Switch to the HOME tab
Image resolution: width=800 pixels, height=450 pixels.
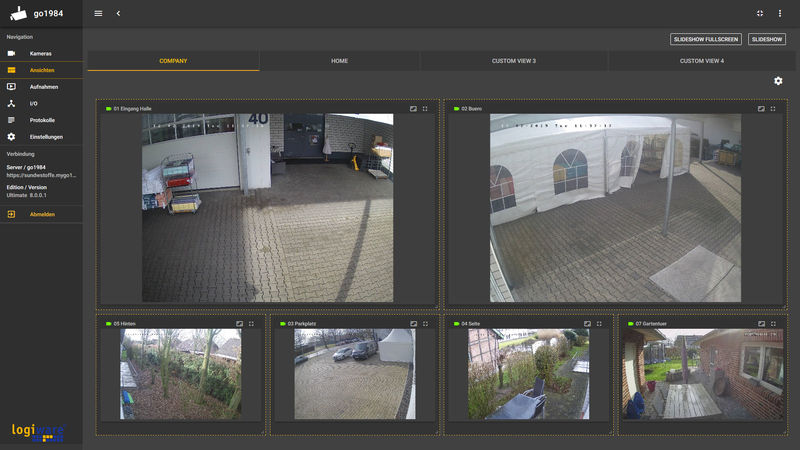click(339, 61)
